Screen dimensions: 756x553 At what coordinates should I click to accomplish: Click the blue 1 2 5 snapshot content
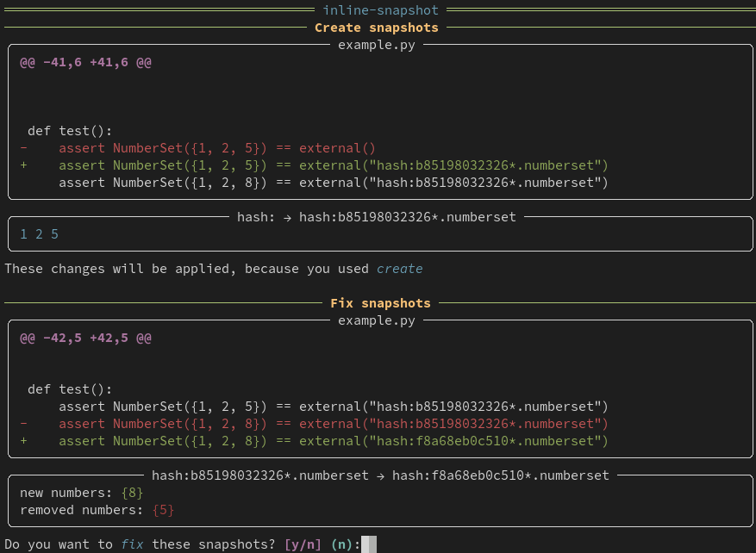[x=39, y=234]
